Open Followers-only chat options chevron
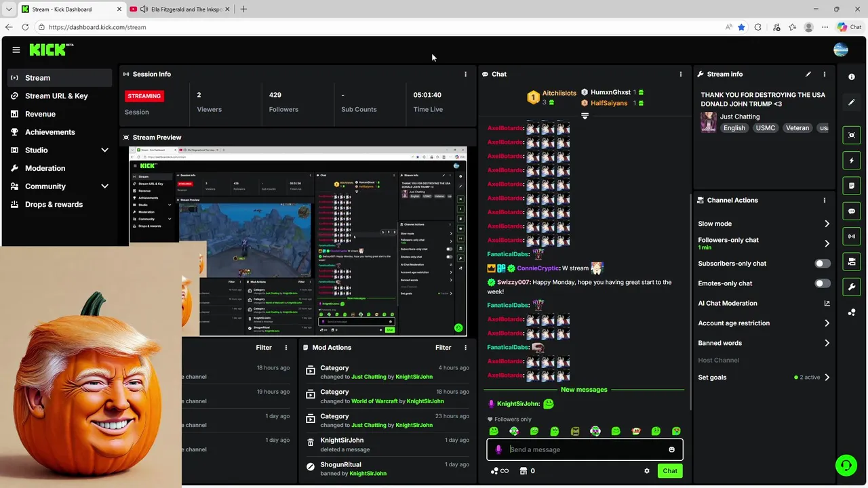The image size is (868, 488). pyautogui.click(x=827, y=243)
